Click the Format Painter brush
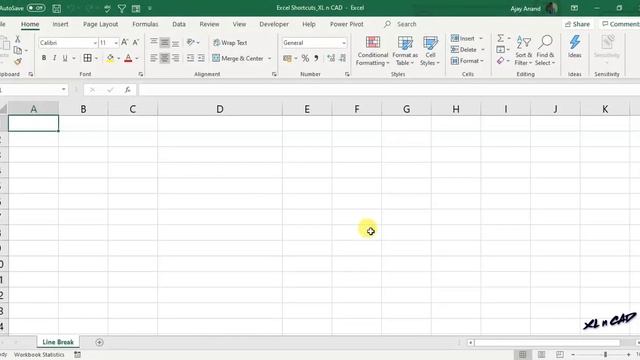Viewport: 640px width, 360px height. coord(18,61)
